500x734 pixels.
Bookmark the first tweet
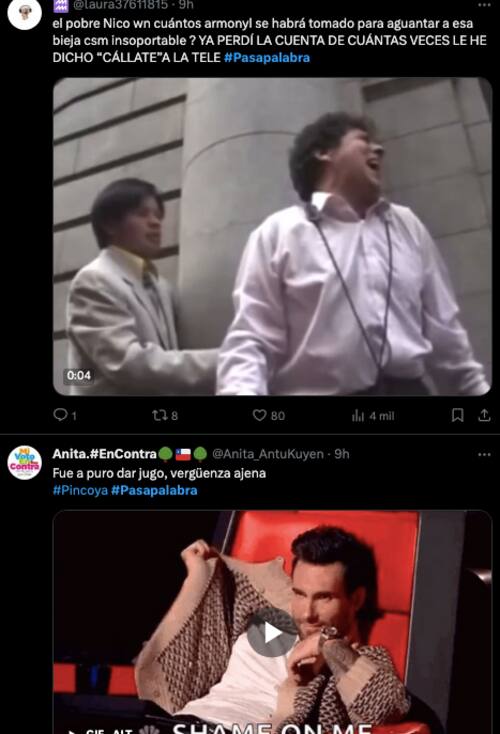point(457,415)
